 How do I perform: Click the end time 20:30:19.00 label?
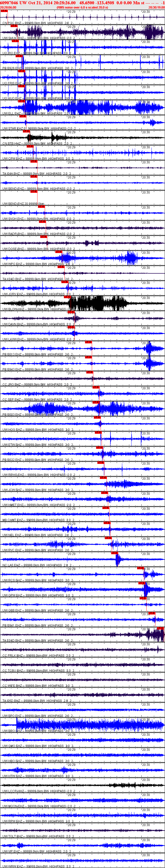click(x=156, y=7)
